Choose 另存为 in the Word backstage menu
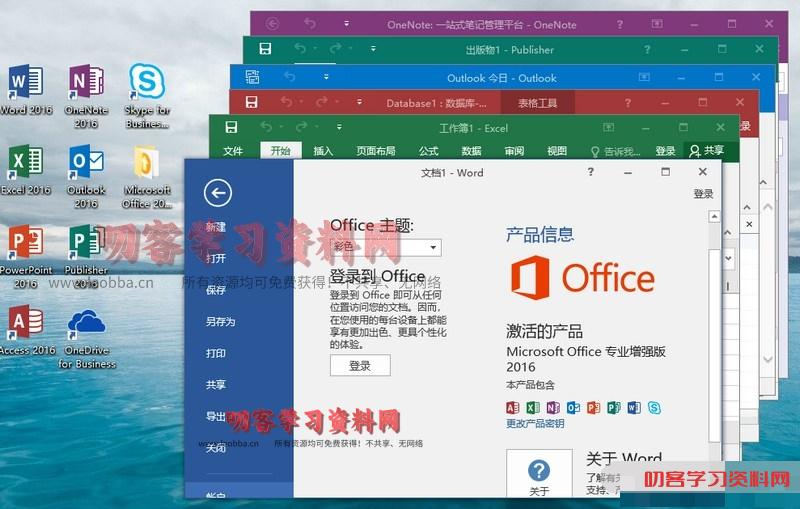800x509 pixels. (220, 321)
